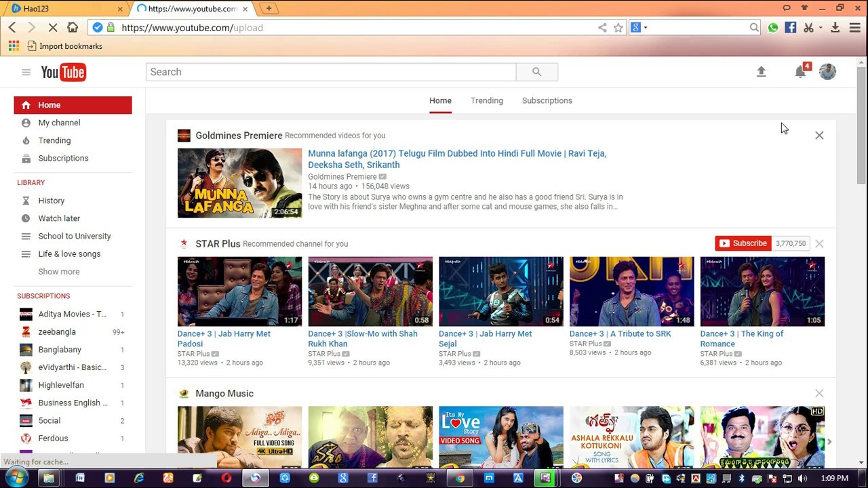This screenshot has width=868, height=488.
Task: Click the YouTube search input field
Action: tap(331, 72)
